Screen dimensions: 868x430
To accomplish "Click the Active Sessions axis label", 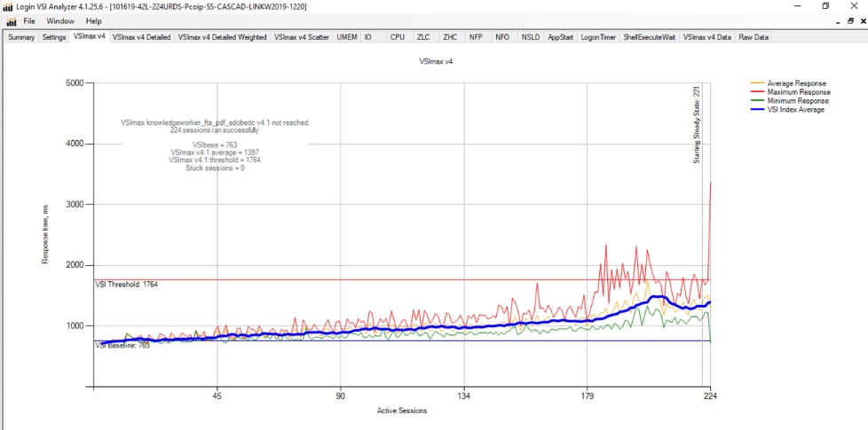I will (402, 410).
